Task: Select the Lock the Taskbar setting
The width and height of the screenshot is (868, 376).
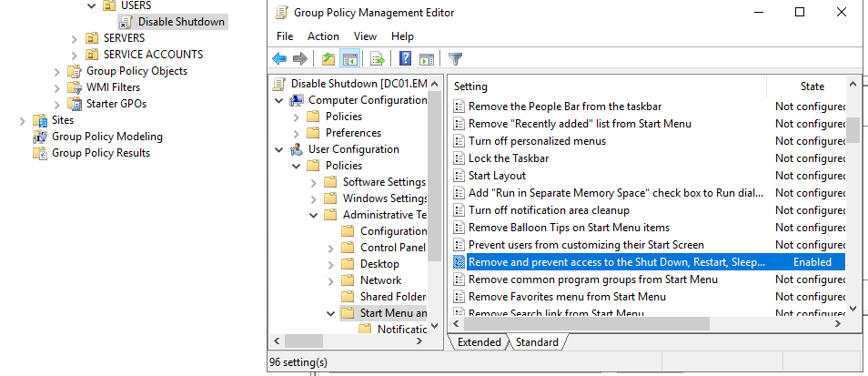Action: click(509, 158)
